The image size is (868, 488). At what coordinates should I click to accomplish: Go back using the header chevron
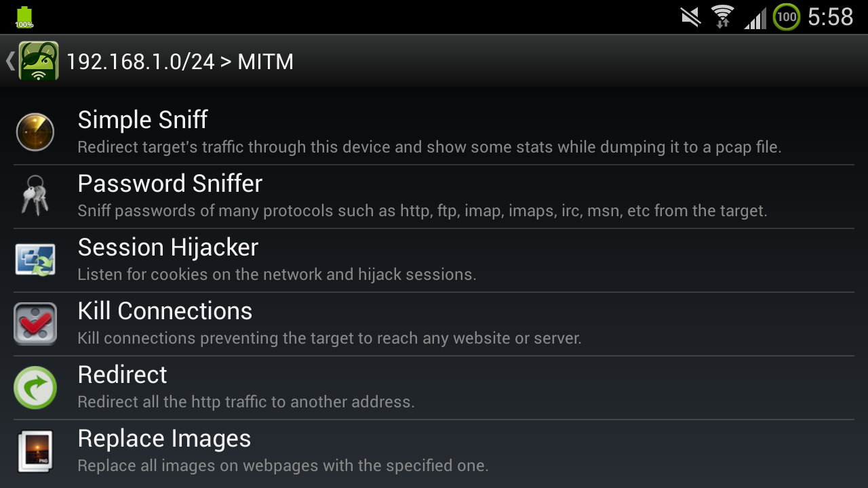[x=9, y=61]
